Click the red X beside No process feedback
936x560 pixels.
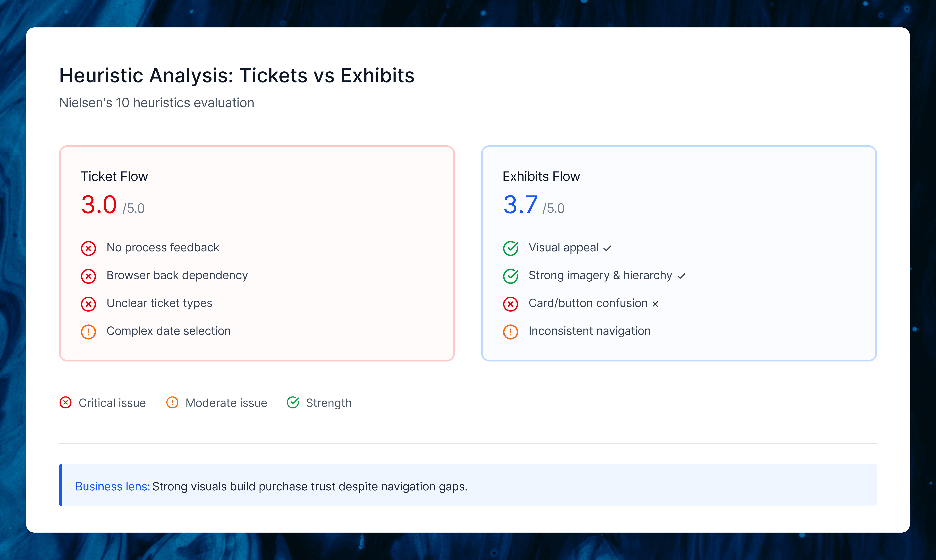[88, 248]
